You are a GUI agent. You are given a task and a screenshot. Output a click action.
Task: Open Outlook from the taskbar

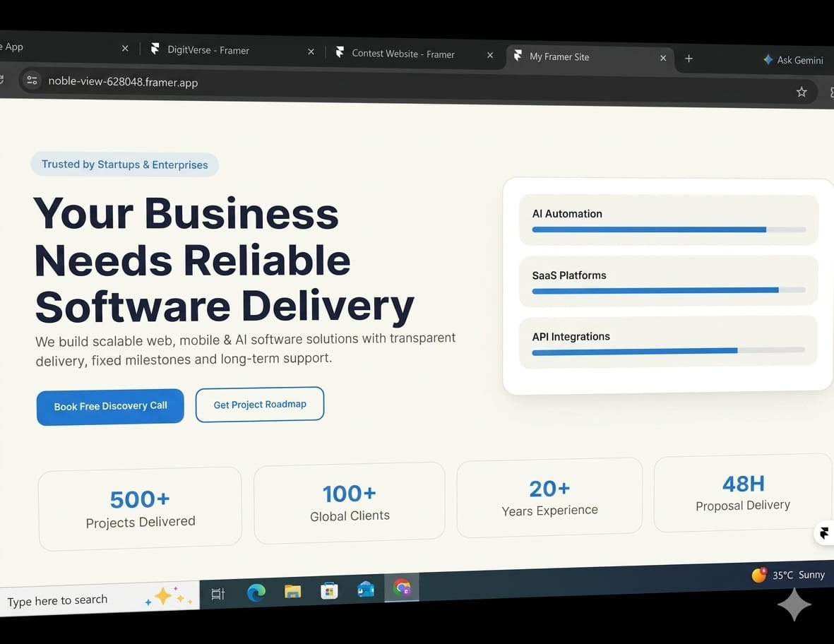(366, 589)
